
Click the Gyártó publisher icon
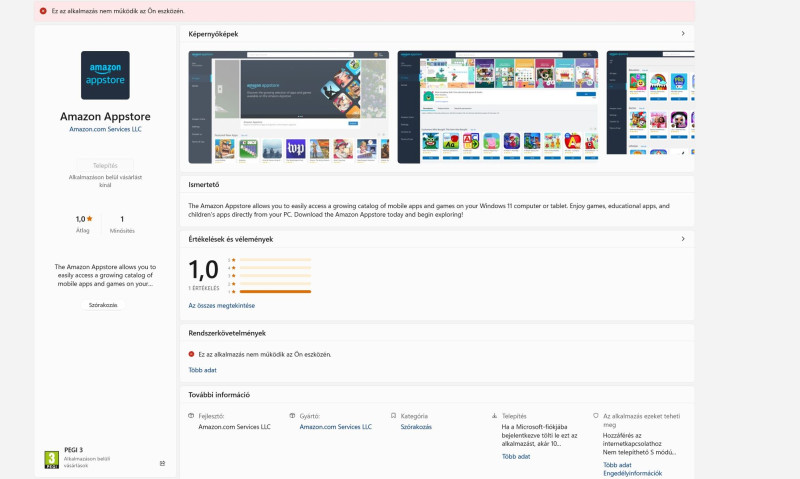(x=292, y=416)
